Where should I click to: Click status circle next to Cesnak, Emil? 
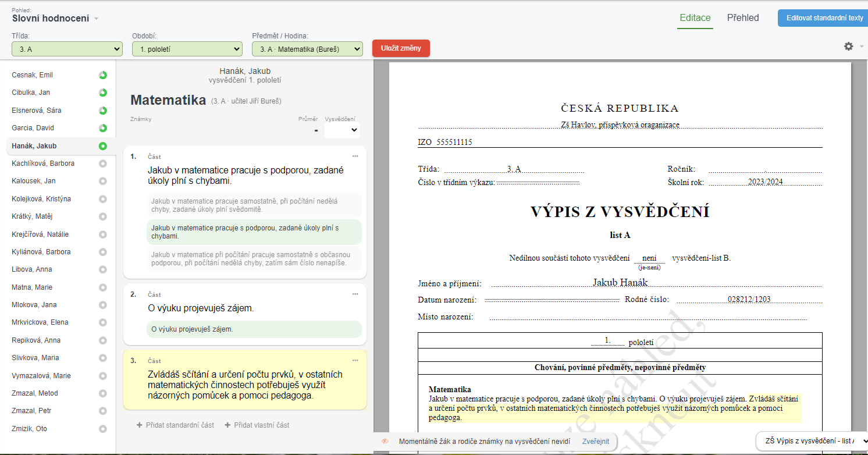point(103,75)
